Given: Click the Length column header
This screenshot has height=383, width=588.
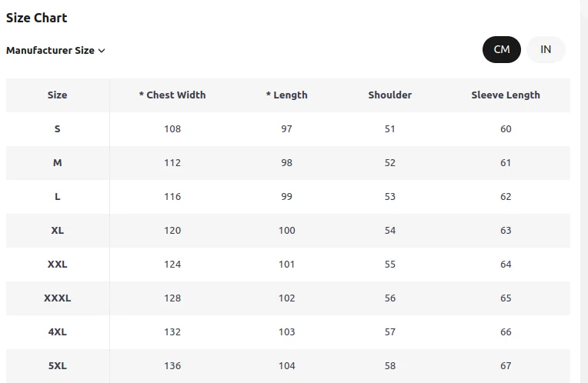Looking at the screenshot, I should [287, 95].
